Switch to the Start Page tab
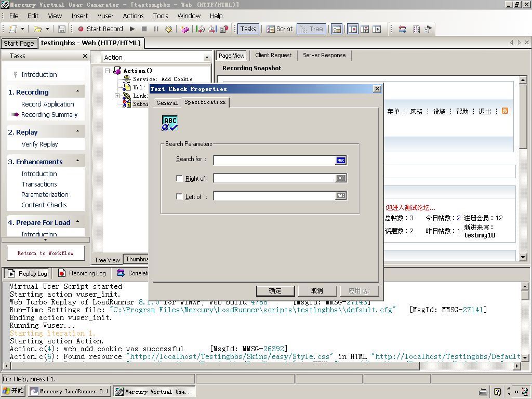Image resolution: width=532 pixels, height=399 pixels. (x=19, y=44)
